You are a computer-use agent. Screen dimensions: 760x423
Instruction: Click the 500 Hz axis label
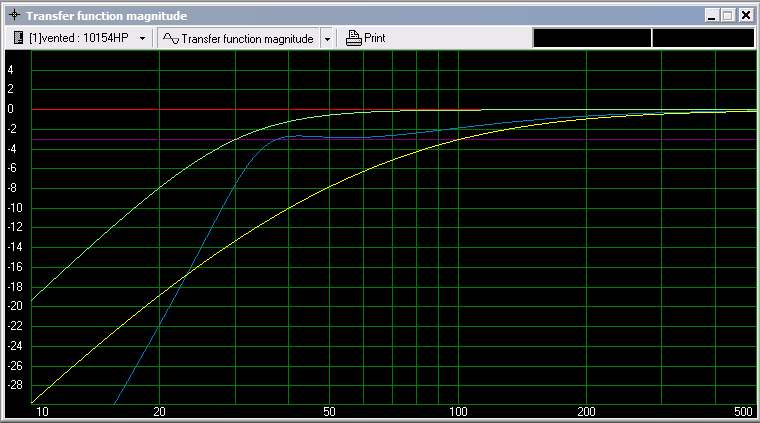(743, 412)
